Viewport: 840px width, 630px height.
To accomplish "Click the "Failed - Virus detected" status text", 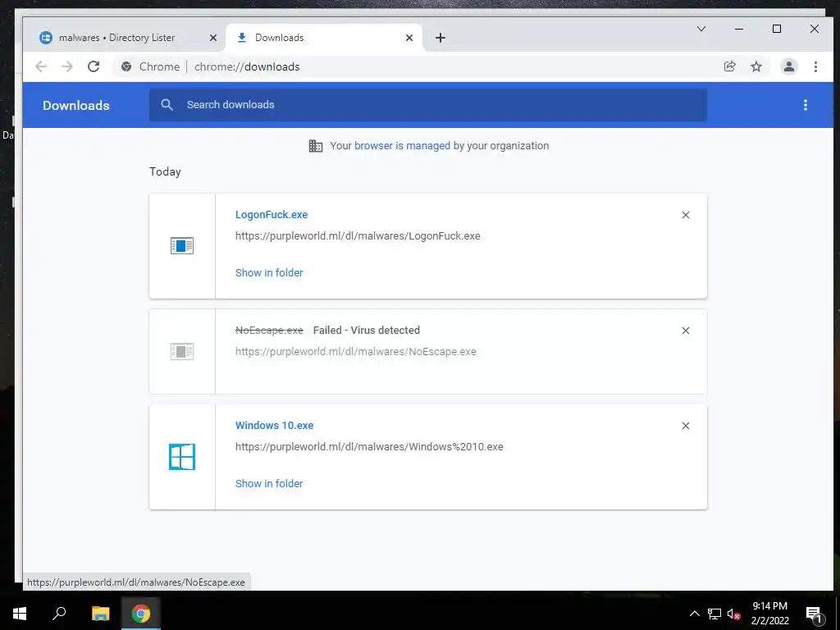I will point(367,331).
